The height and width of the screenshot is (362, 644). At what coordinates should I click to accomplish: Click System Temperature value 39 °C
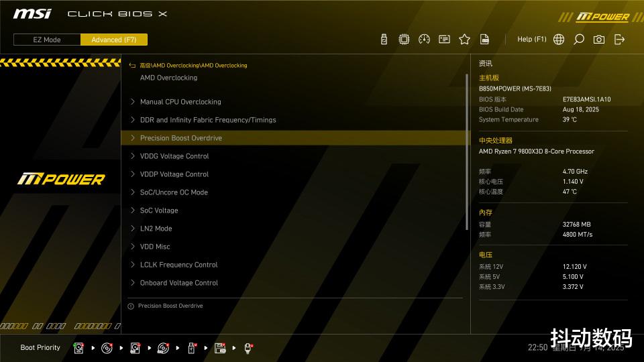pos(570,120)
